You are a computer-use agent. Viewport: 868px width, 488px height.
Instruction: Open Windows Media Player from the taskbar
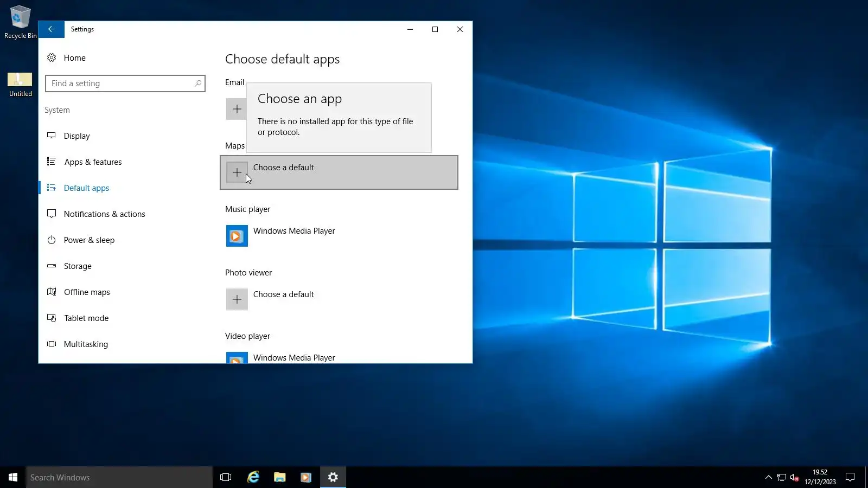(306, 477)
